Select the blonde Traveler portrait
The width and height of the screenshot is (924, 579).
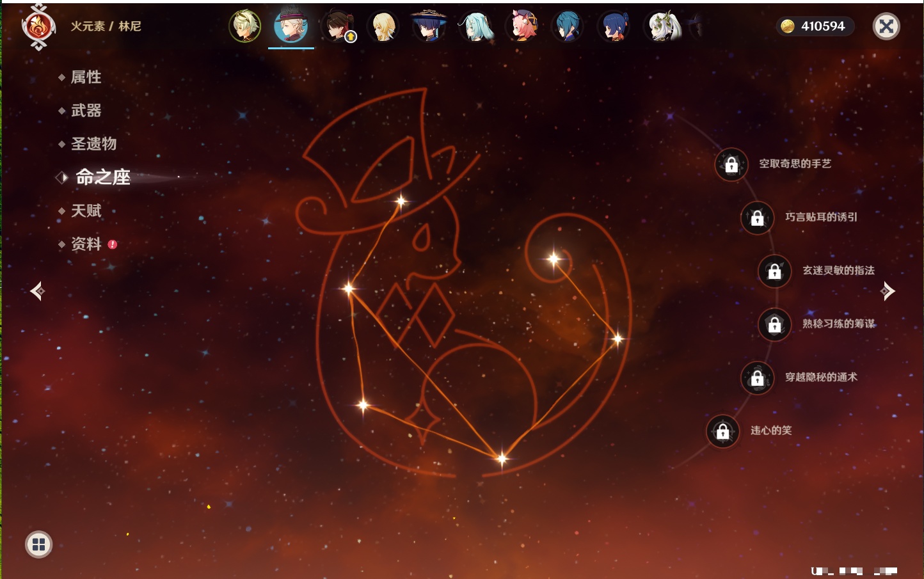383,26
